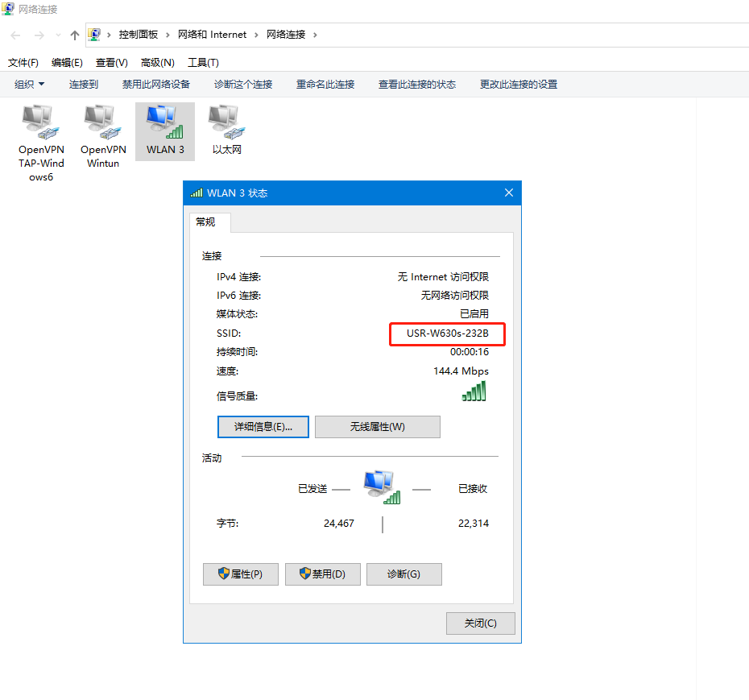Click 诊断这个连接 in the toolbar

pyautogui.click(x=243, y=85)
